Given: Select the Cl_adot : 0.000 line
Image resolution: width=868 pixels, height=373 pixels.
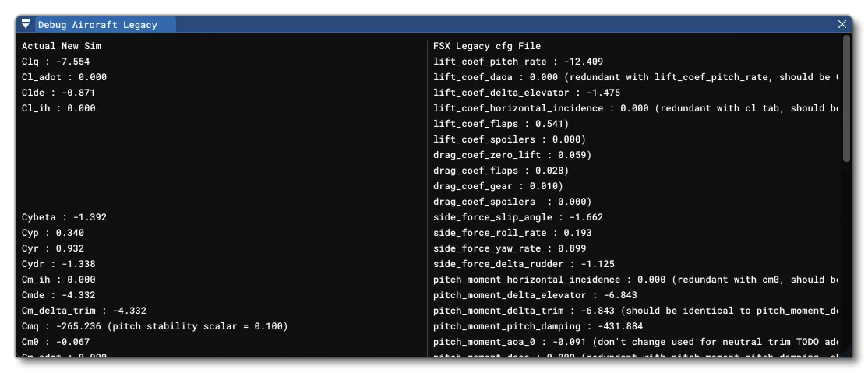Looking at the screenshot, I should click(x=64, y=77).
